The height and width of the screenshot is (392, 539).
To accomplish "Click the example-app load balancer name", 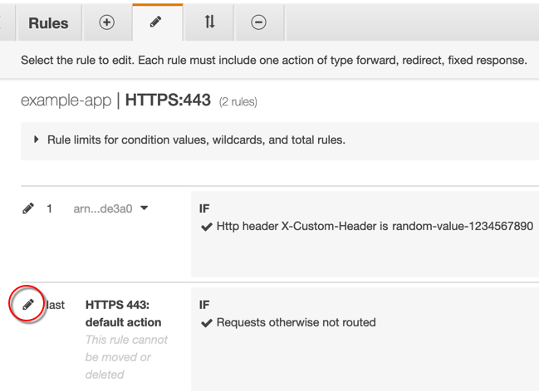I will (66, 100).
